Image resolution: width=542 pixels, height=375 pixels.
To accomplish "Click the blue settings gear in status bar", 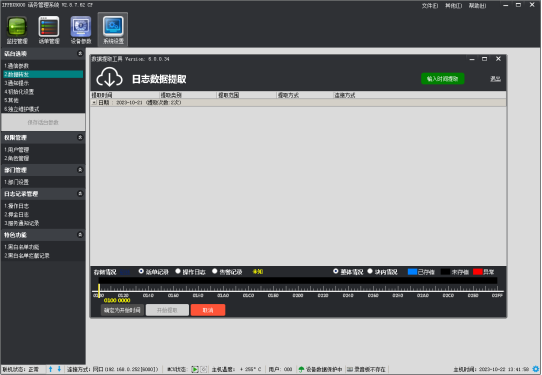I will click(536, 369).
